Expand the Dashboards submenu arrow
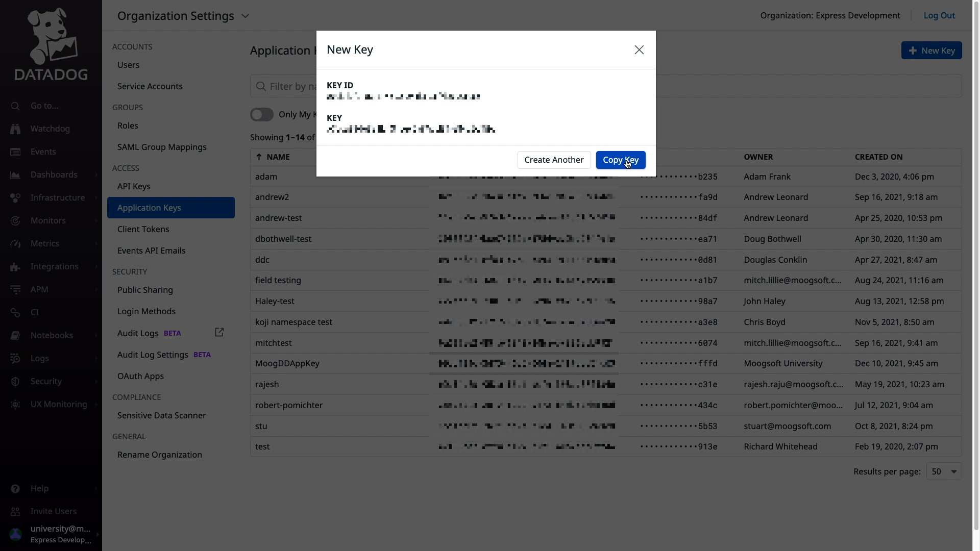Screen dimensions: 980x551 coord(96,175)
